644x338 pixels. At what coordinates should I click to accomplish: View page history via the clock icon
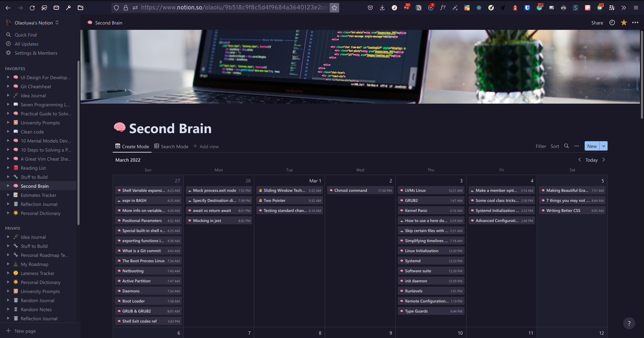click(612, 23)
